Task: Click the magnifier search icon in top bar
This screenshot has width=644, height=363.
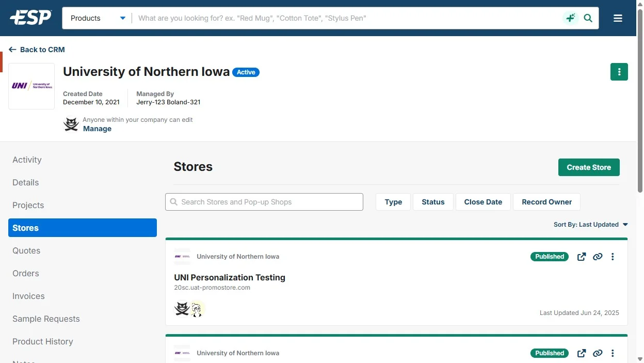Action: 588,18
